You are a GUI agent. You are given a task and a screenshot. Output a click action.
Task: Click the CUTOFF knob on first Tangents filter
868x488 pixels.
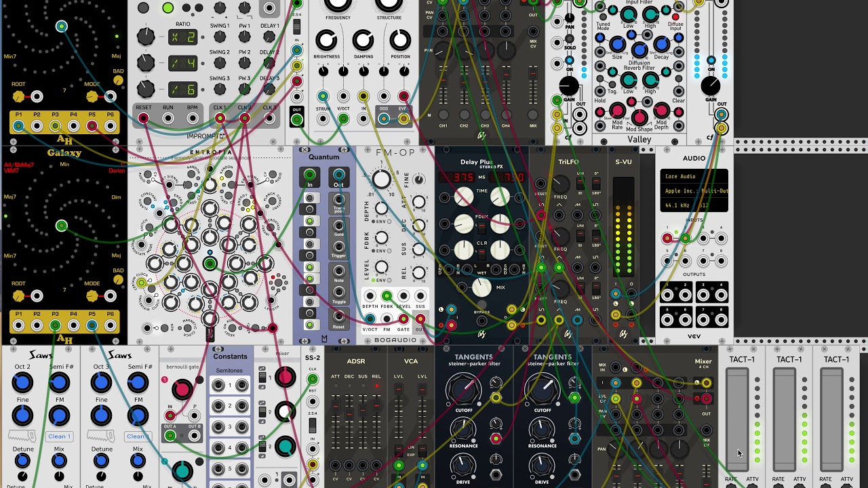tap(463, 389)
